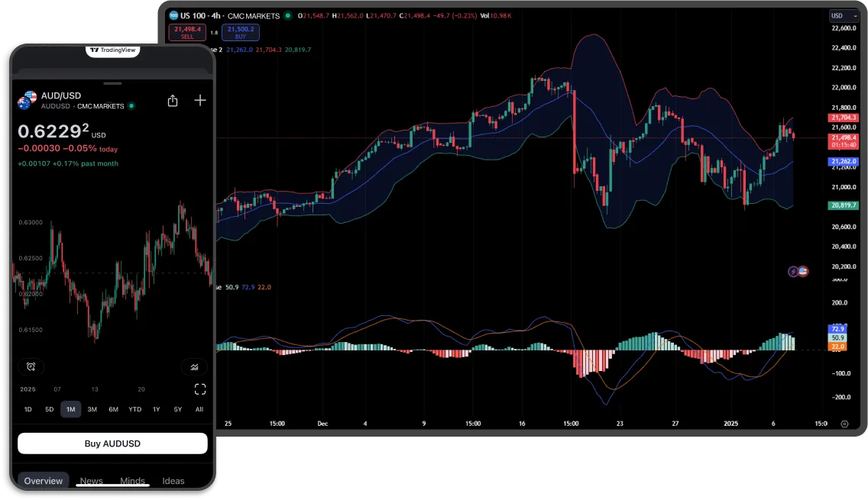Expand the phone chart to fullscreen
The height and width of the screenshot is (500, 868).
click(199, 389)
